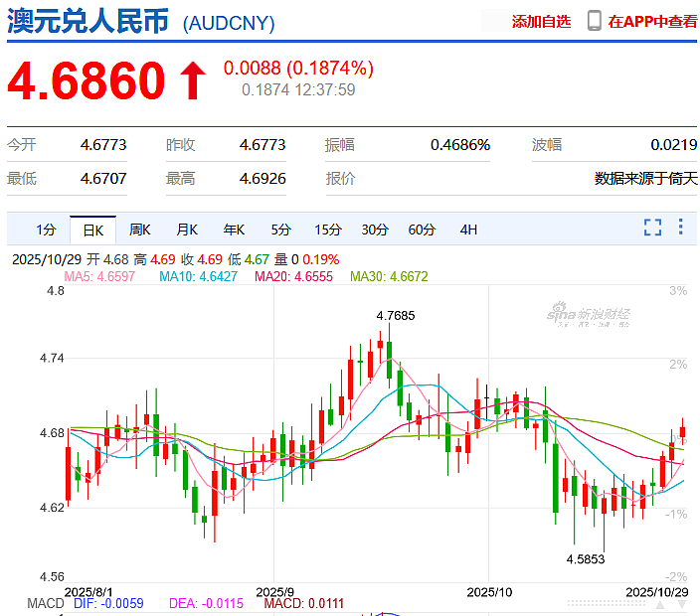The width and height of the screenshot is (700, 616).
Task: Click the 4.5853 low price label
Action: tap(586, 559)
